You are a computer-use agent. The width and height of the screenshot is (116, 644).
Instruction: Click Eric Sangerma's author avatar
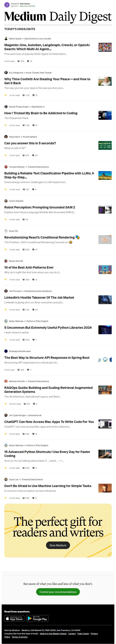tap(6, 72)
